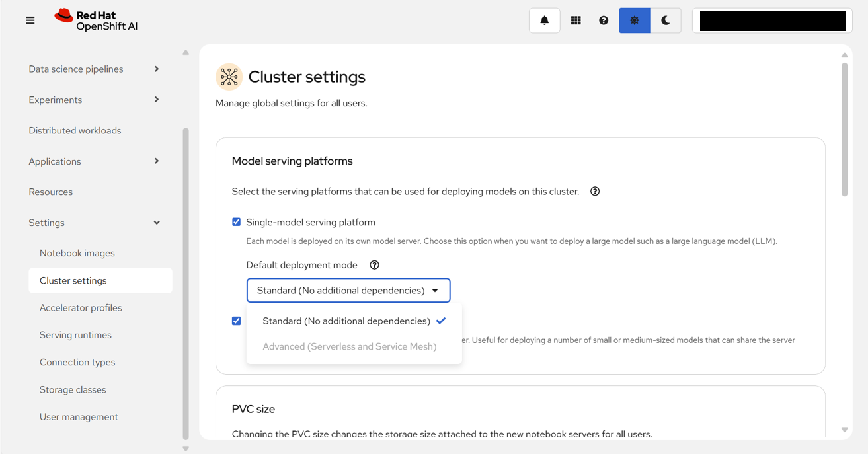Screen dimensions: 868x454
Task: Select Advanced (Serverless and Service Mesh) option
Action: click(x=354, y=346)
